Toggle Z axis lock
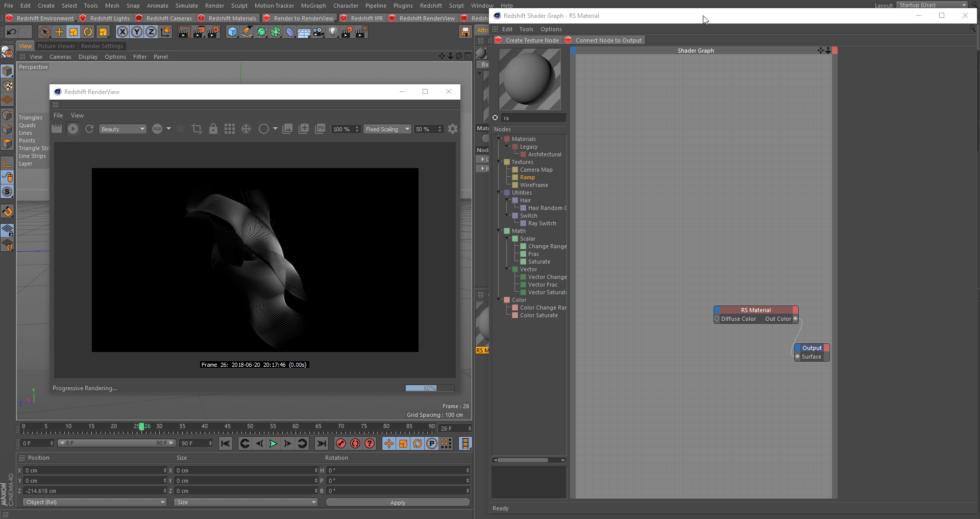Viewport: 980px width, 519px height. click(x=151, y=32)
